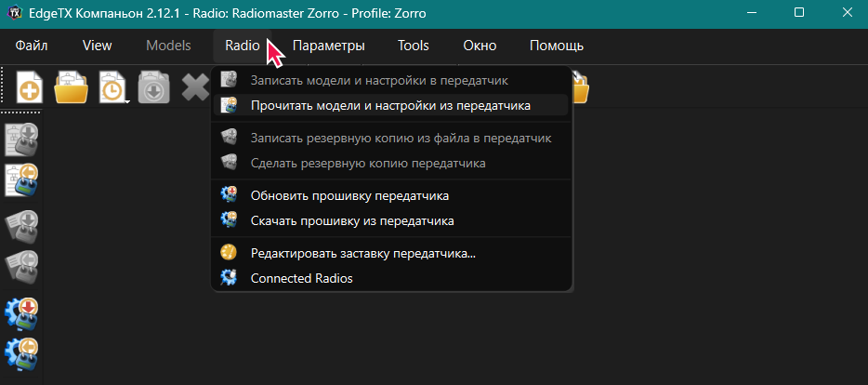
Task: Open the Файл menu
Action: [32, 46]
